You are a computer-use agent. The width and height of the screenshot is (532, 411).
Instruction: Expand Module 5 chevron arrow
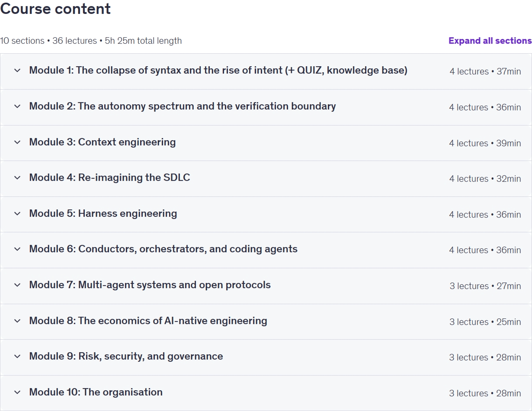coord(17,214)
